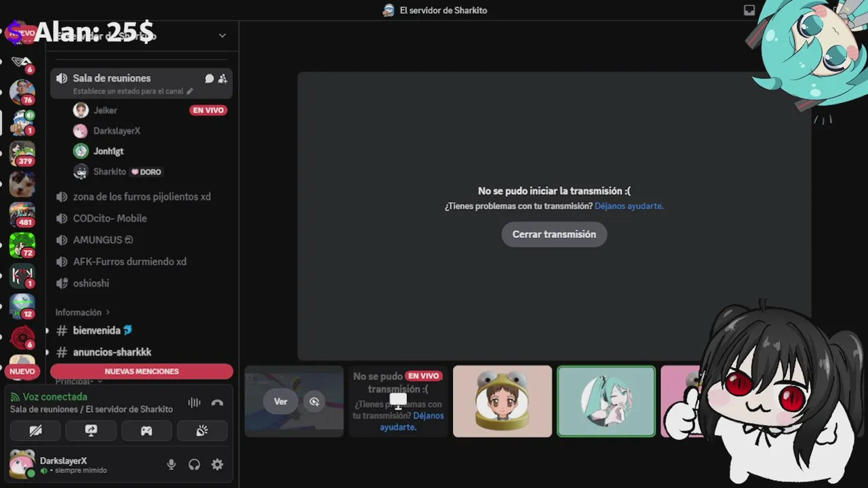Click Voz conectada status text

point(55,396)
